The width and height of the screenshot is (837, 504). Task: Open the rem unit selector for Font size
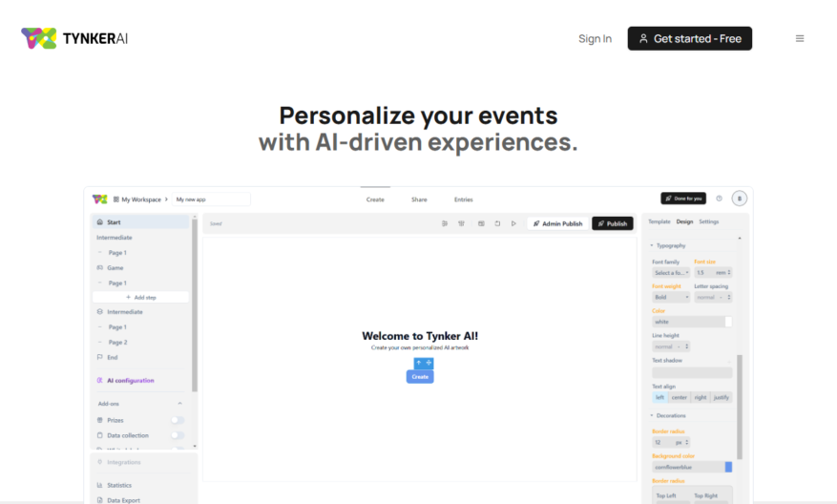[x=723, y=272]
